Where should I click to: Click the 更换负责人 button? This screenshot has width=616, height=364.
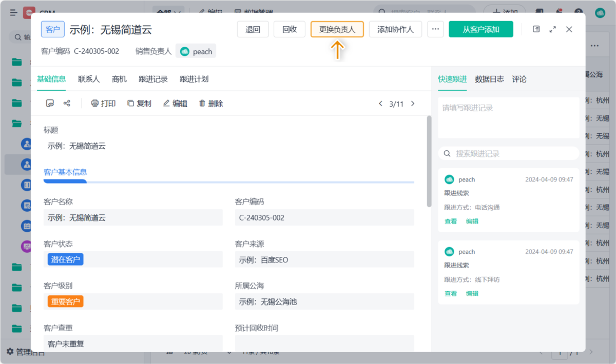click(x=337, y=29)
